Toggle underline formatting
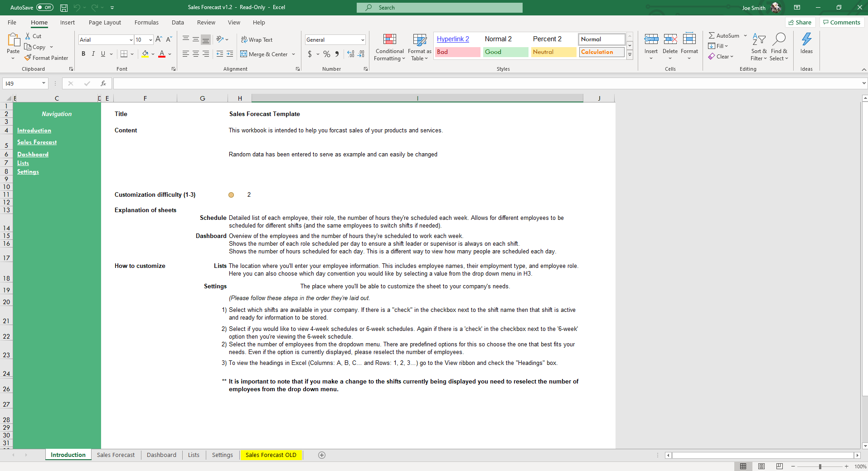Screen dimensions: 868x471 pyautogui.click(x=103, y=53)
